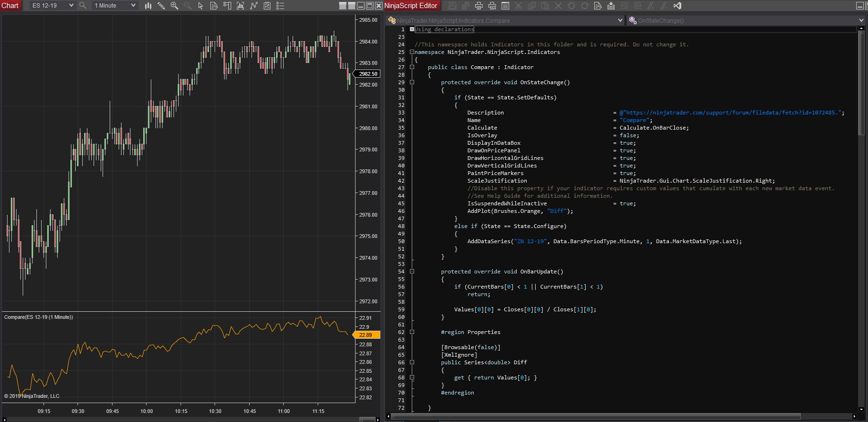
Task: Click the editor horizontal scrollbar
Action: [596, 417]
